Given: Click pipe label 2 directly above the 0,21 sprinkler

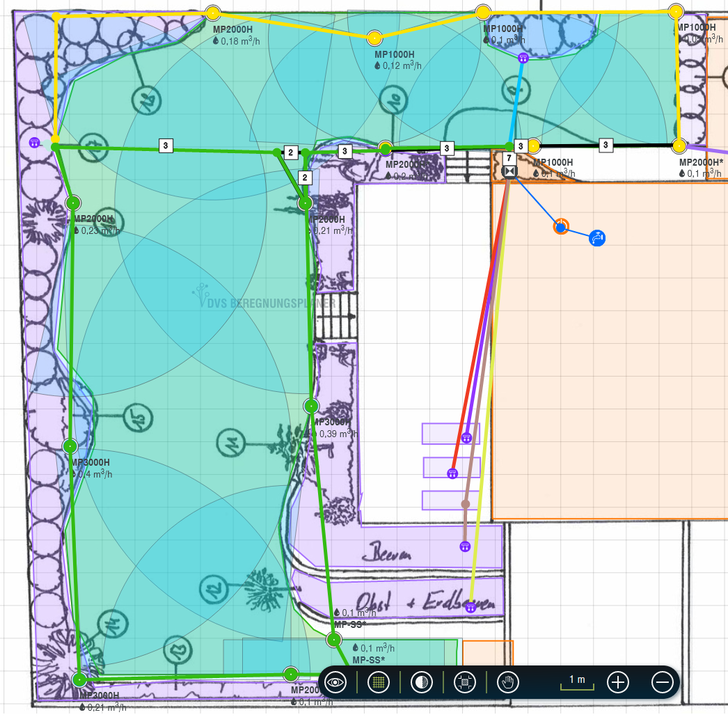Looking at the screenshot, I should [305, 178].
